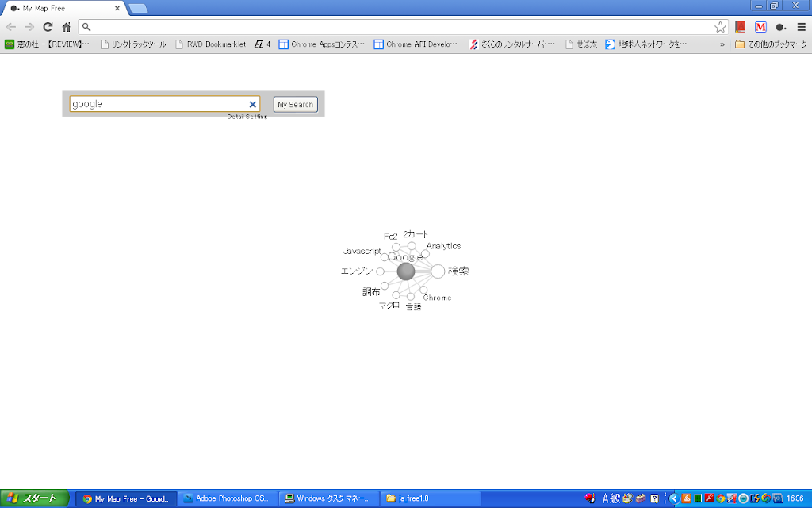Screen dimensions: 812x508
Task: Select the Fc2 node circle
Action: pos(396,248)
